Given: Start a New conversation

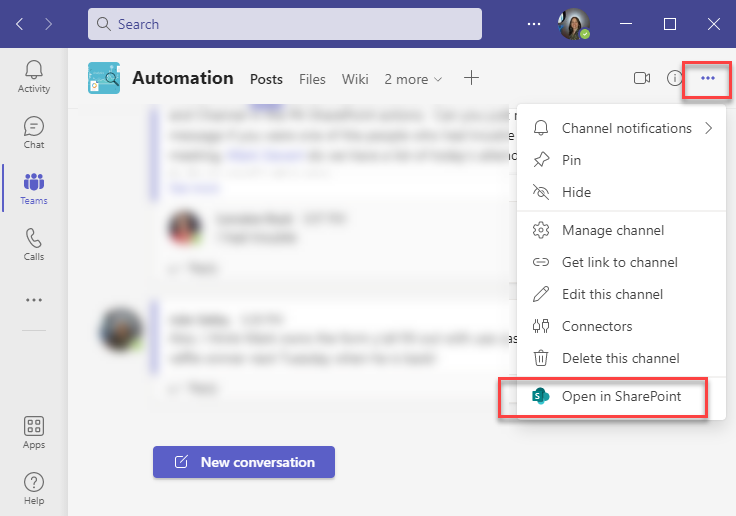Looking at the screenshot, I should pos(244,462).
